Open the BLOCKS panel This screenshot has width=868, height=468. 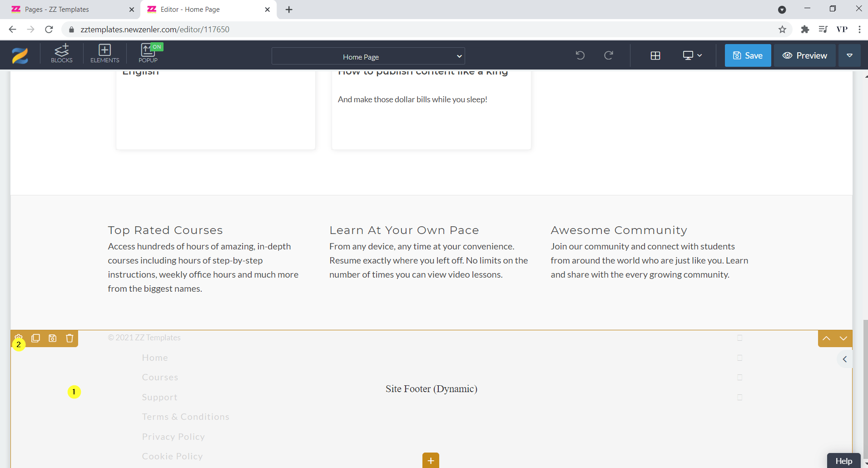pyautogui.click(x=62, y=54)
